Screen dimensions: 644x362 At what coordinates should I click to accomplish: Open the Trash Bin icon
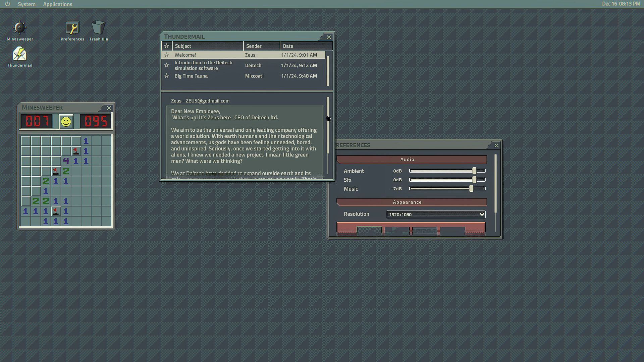(98, 28)
